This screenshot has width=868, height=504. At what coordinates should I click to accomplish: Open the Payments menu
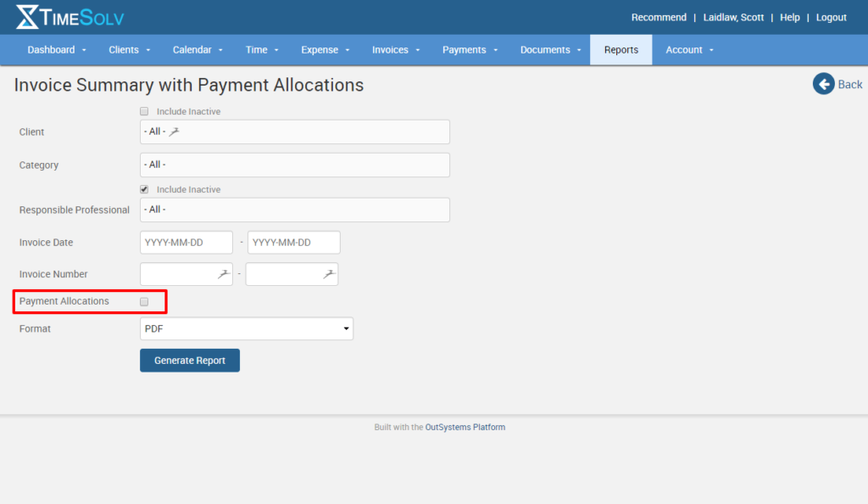coord(469,49)
